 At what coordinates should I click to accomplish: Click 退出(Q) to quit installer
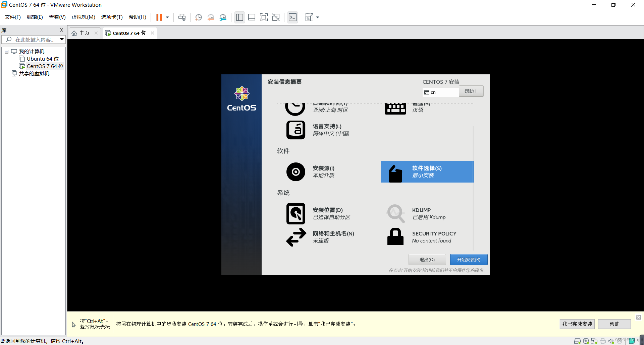coord(427,260)
